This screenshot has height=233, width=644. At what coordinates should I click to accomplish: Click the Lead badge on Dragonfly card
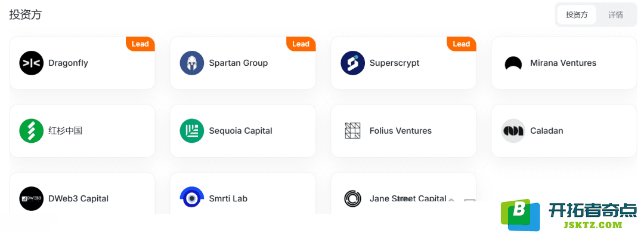pyautogui.click(x=140, y=44)
